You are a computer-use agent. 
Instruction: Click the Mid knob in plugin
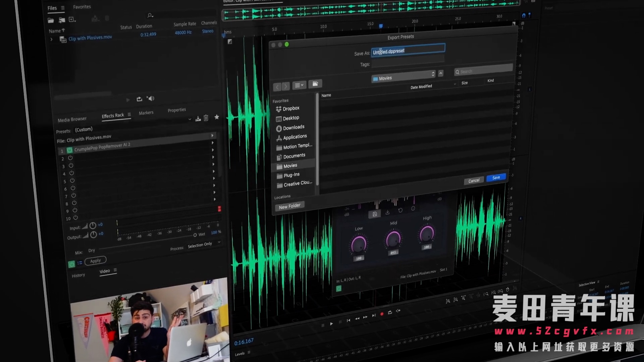coord(393,239)
